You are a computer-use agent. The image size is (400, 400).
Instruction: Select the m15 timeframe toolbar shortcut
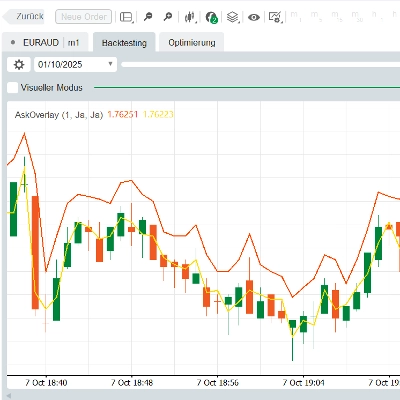click(336, 16)
